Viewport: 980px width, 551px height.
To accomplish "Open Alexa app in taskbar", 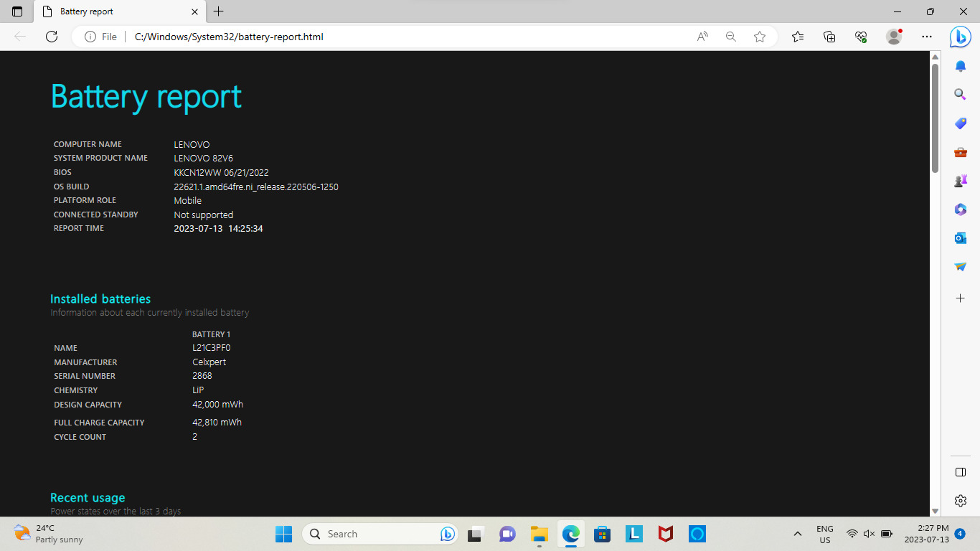I will (x=697, y=534).
